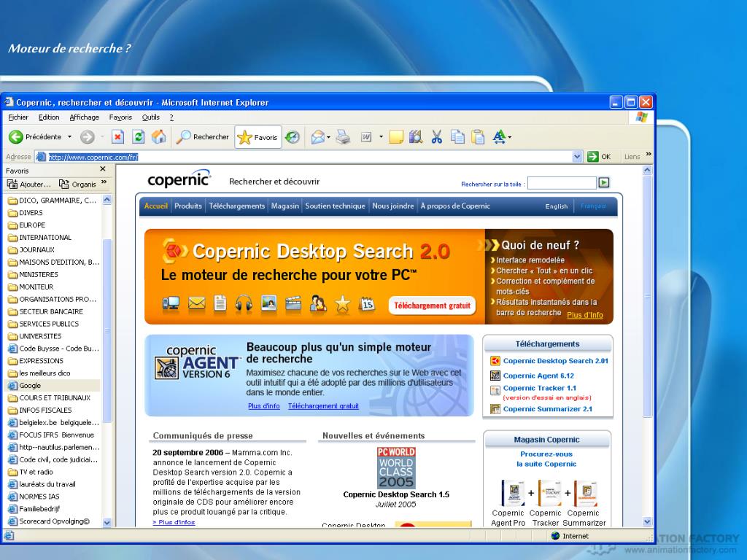Open the Mail envelope toolbar icon
The height and width of the screenshot is (560, 747).
[318, 137]
